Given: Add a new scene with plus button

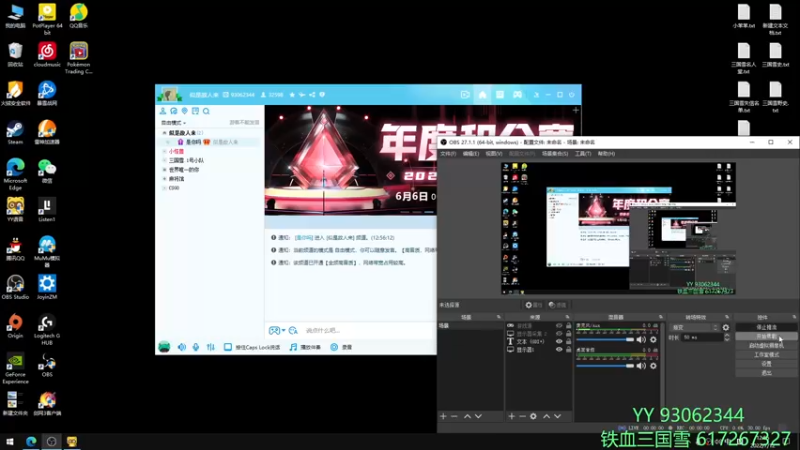Looking at the screenshot, I should [x=443, y=416].
